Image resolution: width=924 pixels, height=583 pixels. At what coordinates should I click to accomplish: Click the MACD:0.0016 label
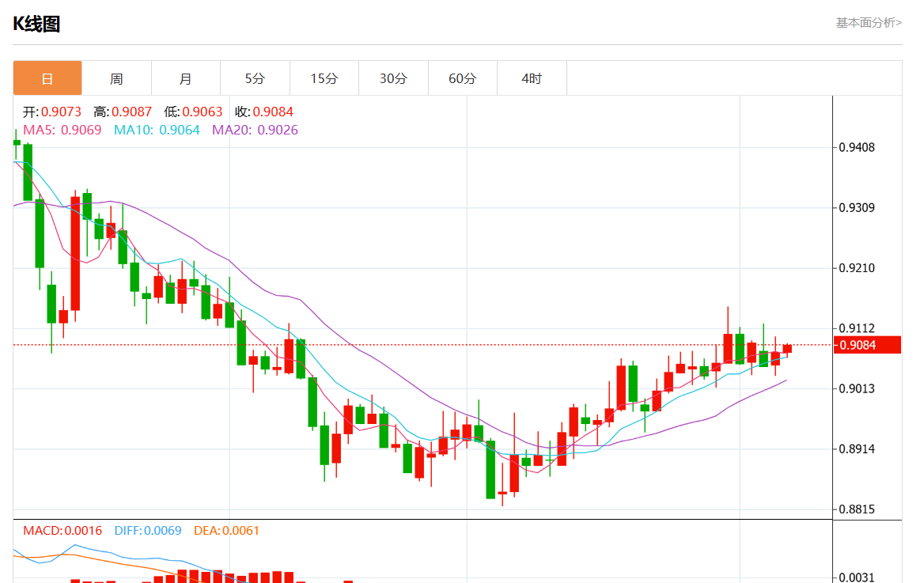pos(62,531)
